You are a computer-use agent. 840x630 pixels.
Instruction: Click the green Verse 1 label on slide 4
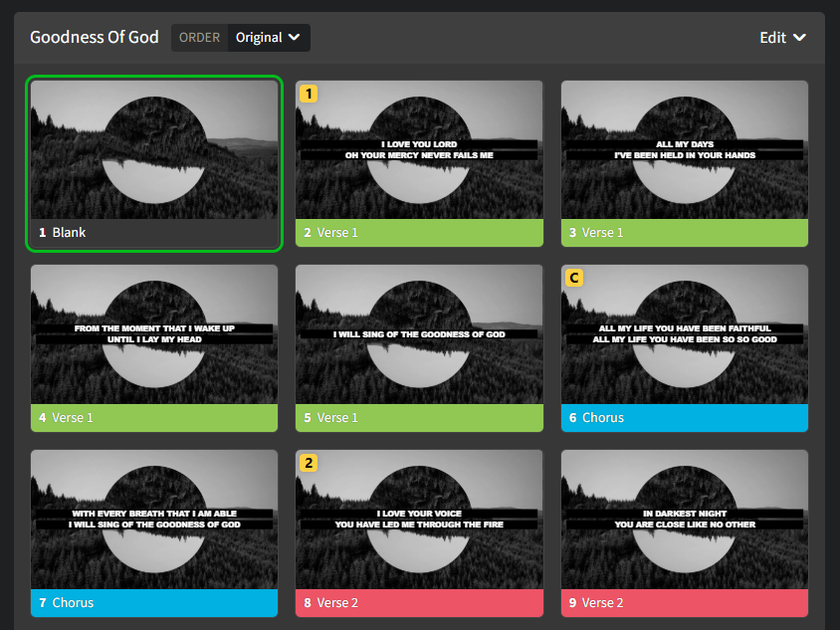tap(153, 417)
